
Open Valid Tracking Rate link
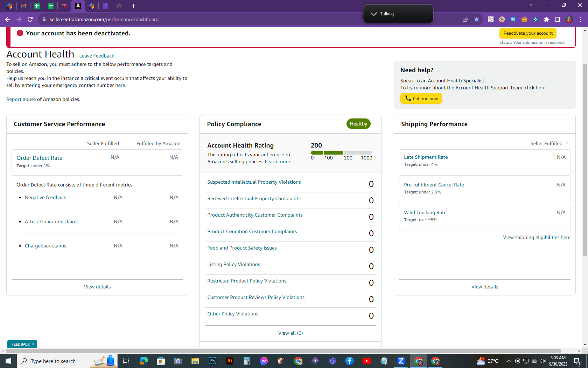tap(425, 212)
